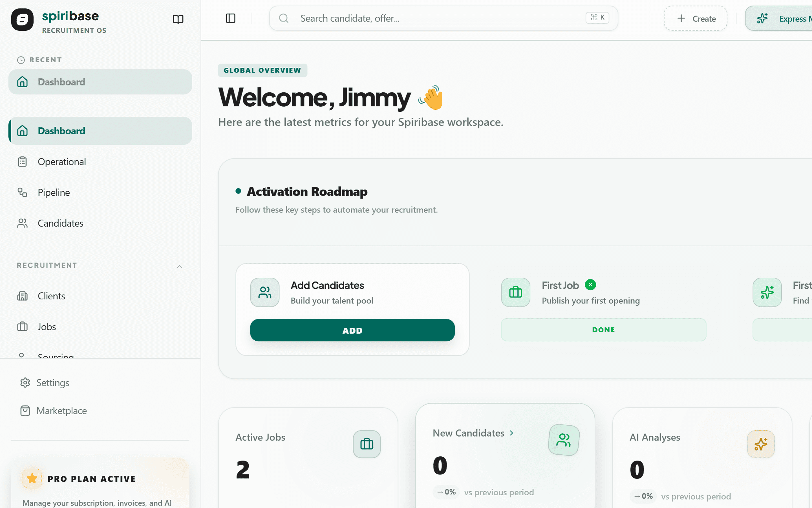Click the Activation Roadmap heading

coord(307,192)
